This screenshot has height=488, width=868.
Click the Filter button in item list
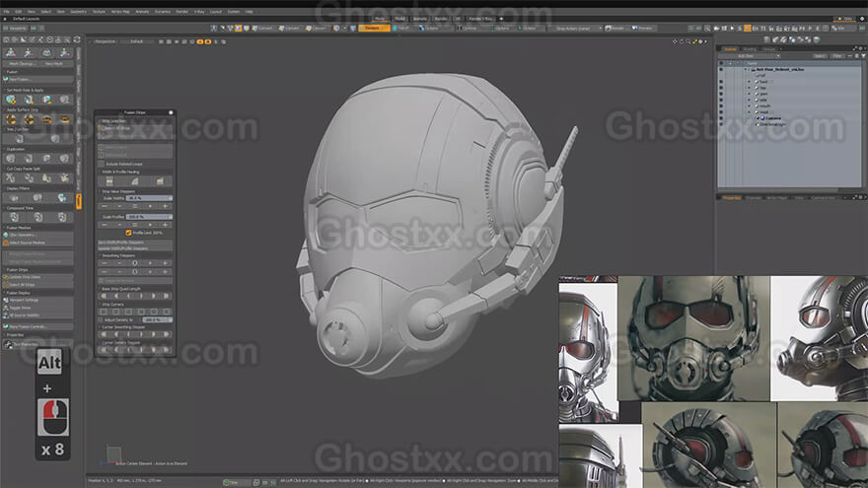837,56
